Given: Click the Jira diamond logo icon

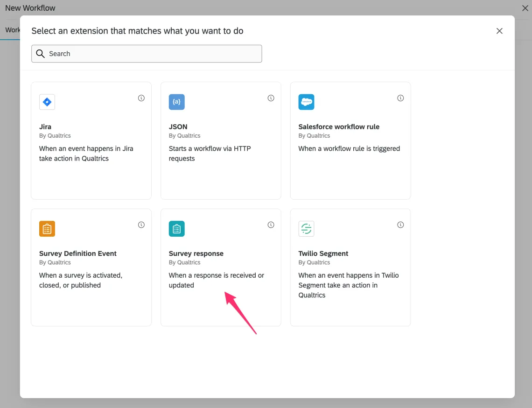Looking at the screenshot, I should click(x=47, y=102).
